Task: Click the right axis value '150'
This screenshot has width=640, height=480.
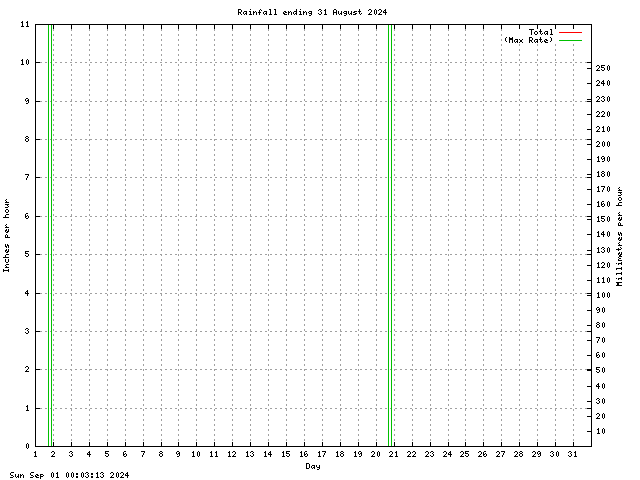Action: click(x=603, y=219)
